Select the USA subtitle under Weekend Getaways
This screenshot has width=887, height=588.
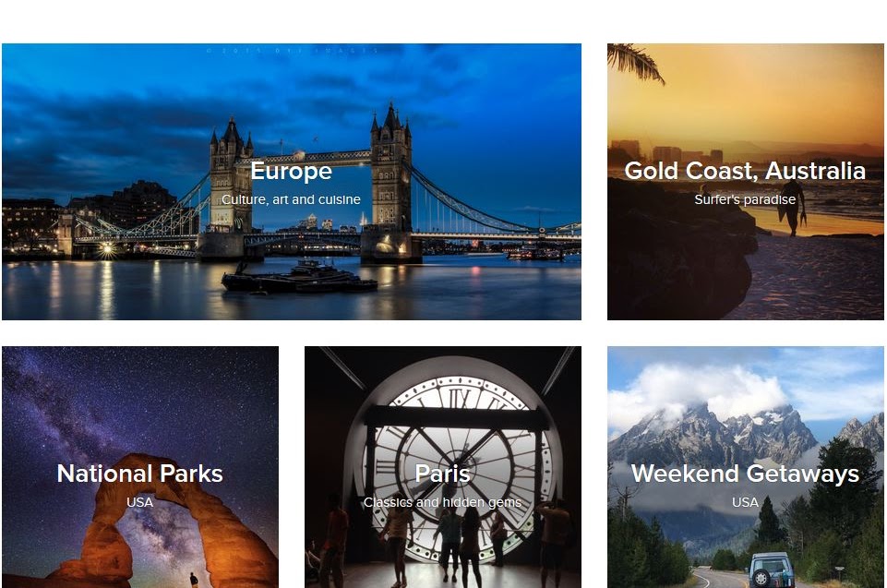(745, 502)
